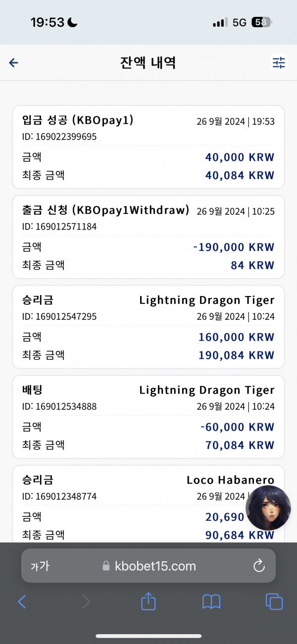The width and height of the screenshot is (297, 644).
Task: Tap the ID 169022399695 text
Action: pyautogui.click(x=59, y=137)
